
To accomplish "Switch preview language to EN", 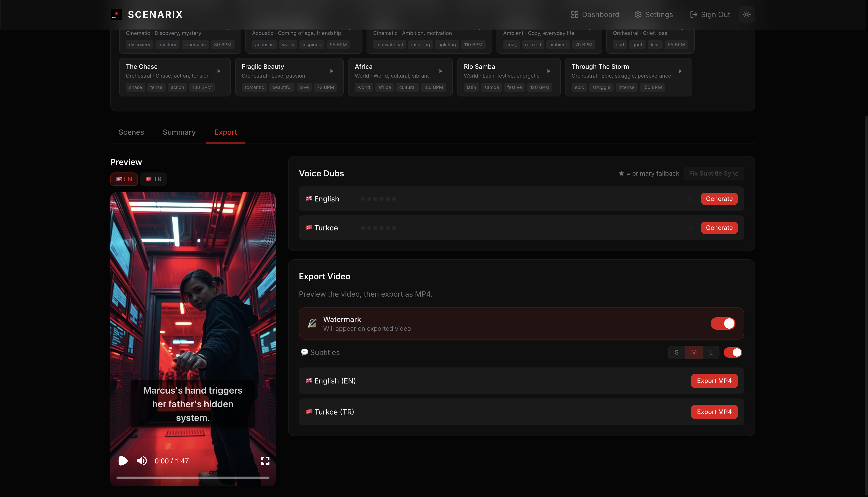I will (x=124, y=179).
